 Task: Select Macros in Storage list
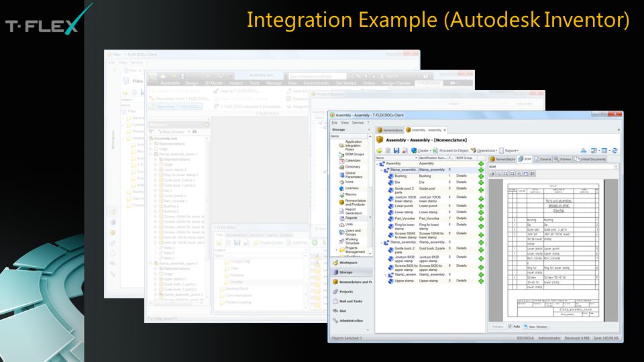[x=348, y=194]
